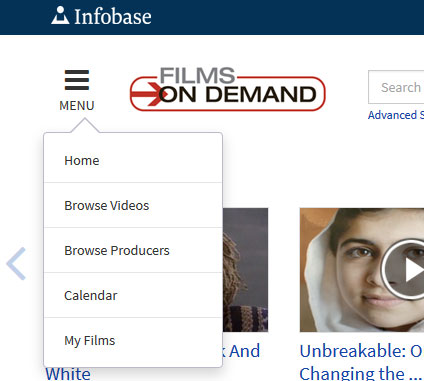Focus the Search input field

tap(396, 87)
